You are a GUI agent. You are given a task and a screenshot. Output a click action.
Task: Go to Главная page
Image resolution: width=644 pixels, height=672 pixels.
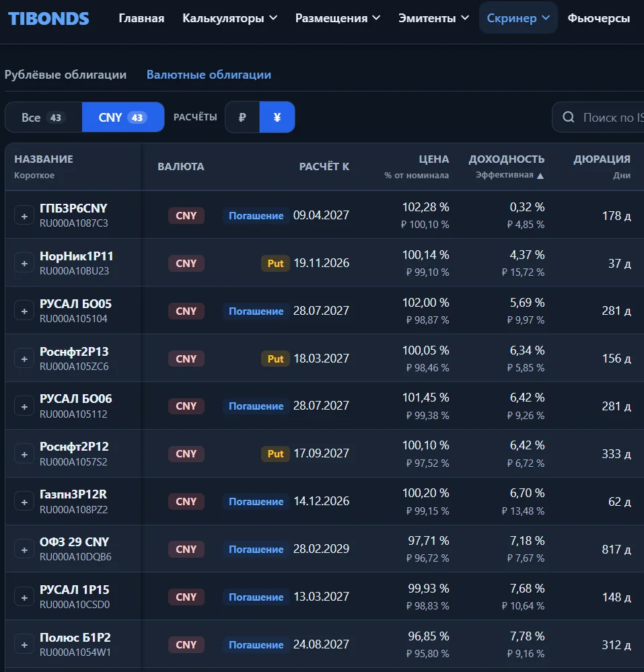(141, 18)
